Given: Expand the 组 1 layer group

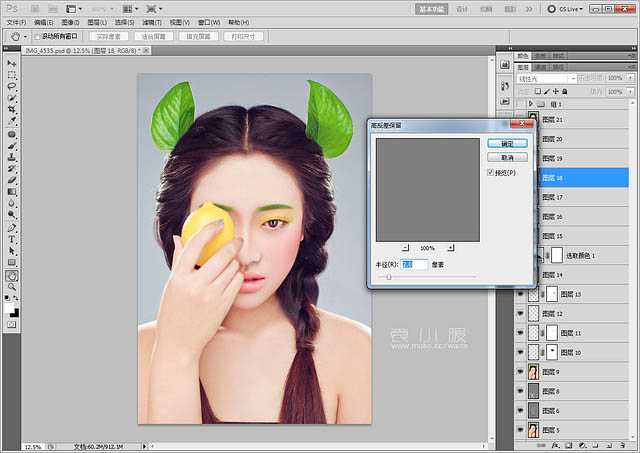Looking at the screenshot, I should pyautogui.click(x=530, y=103).
